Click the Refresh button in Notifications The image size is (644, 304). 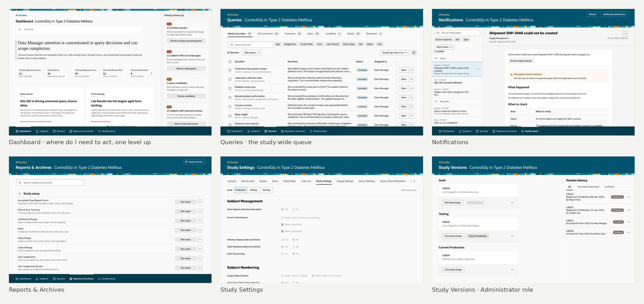tap(593, 14)
